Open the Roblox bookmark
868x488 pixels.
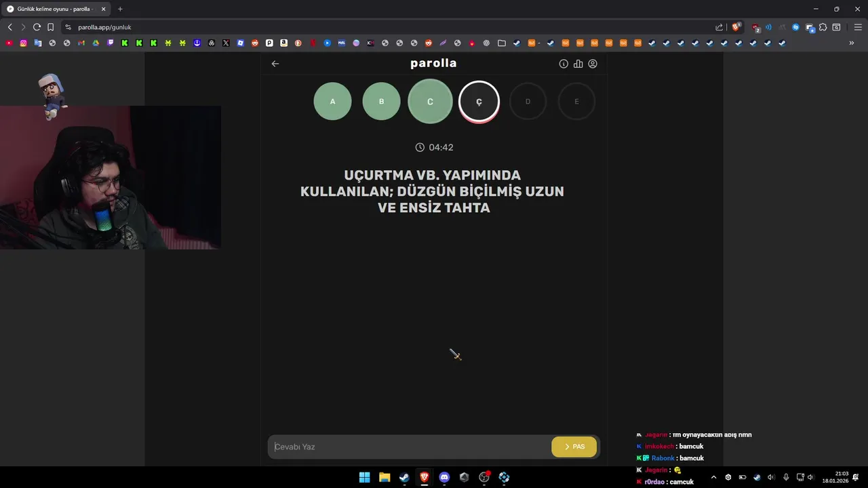(240, 43)
